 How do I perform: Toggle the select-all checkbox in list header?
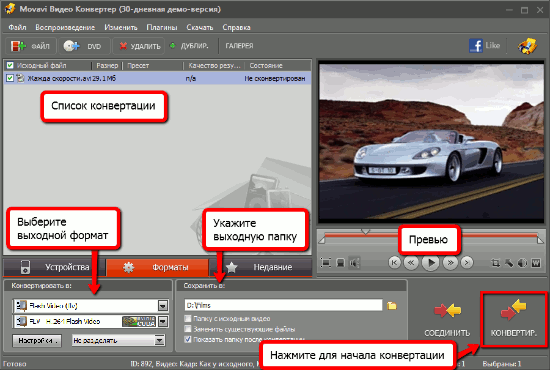click(x=10, y=65)
